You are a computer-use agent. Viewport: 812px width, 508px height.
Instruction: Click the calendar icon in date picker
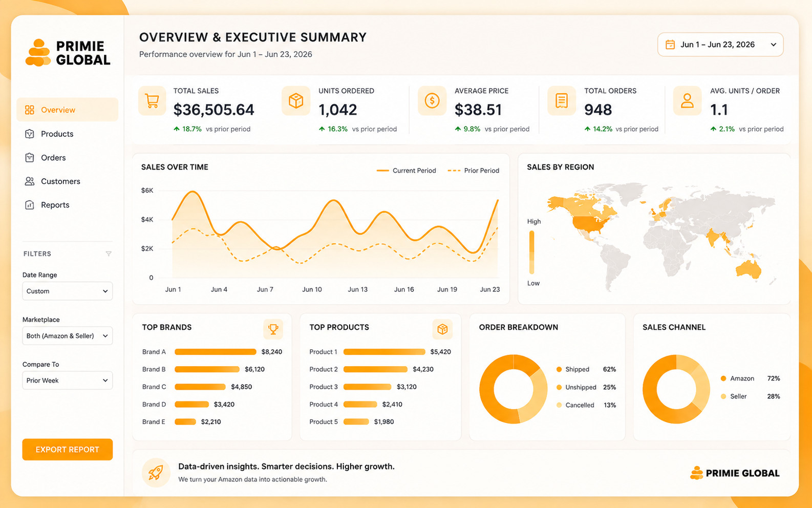click(670, 45)
